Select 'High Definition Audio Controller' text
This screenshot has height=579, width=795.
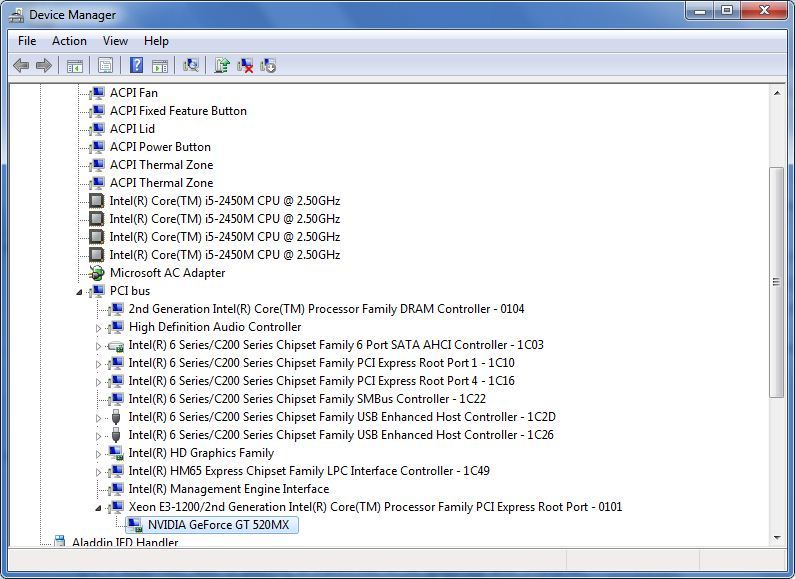pyautogui.click(x=215, y=327)
